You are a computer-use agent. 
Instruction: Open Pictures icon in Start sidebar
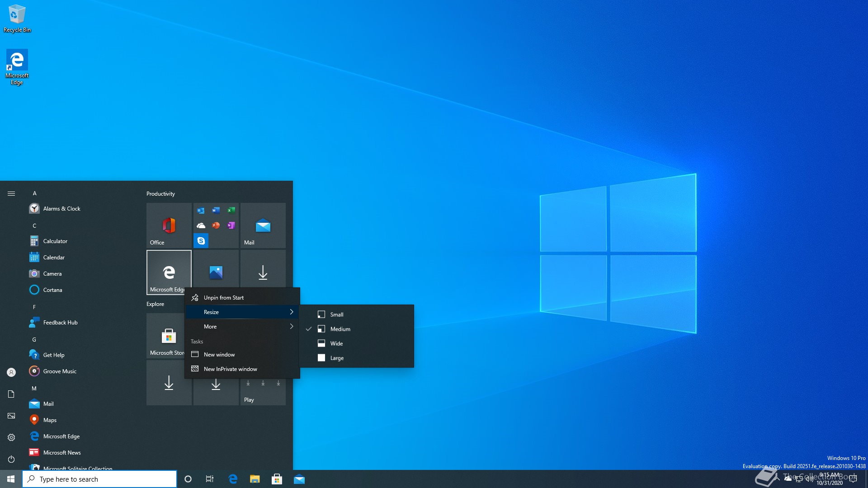[11, 416]
